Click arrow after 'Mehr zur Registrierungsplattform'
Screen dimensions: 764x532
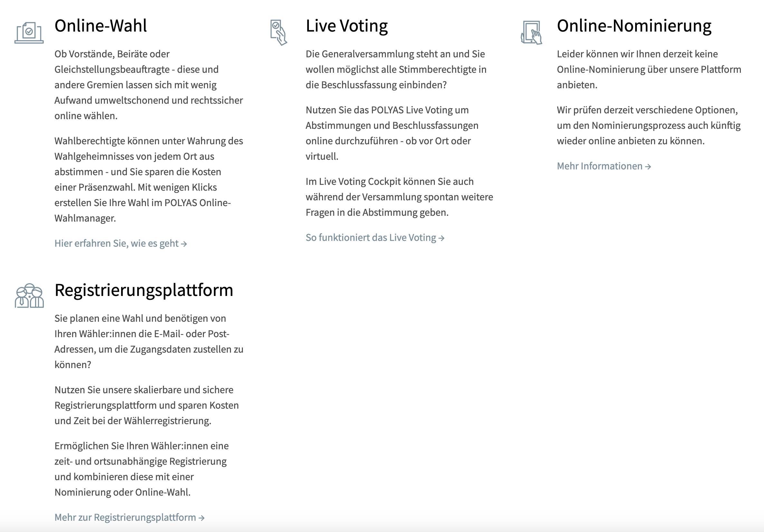pyautogui.click(x=201, y=518)
